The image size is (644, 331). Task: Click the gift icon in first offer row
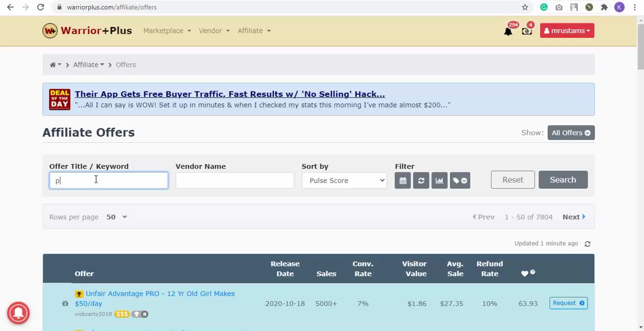click(x=65, y=303)
